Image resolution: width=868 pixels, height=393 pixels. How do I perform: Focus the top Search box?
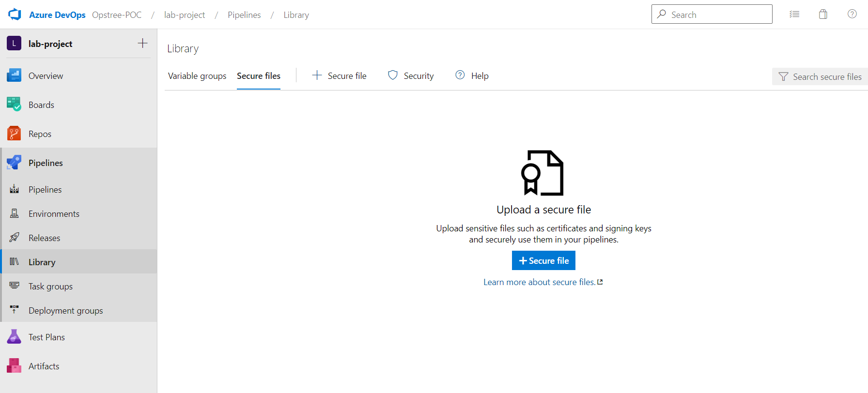click(x=712, y=15)
